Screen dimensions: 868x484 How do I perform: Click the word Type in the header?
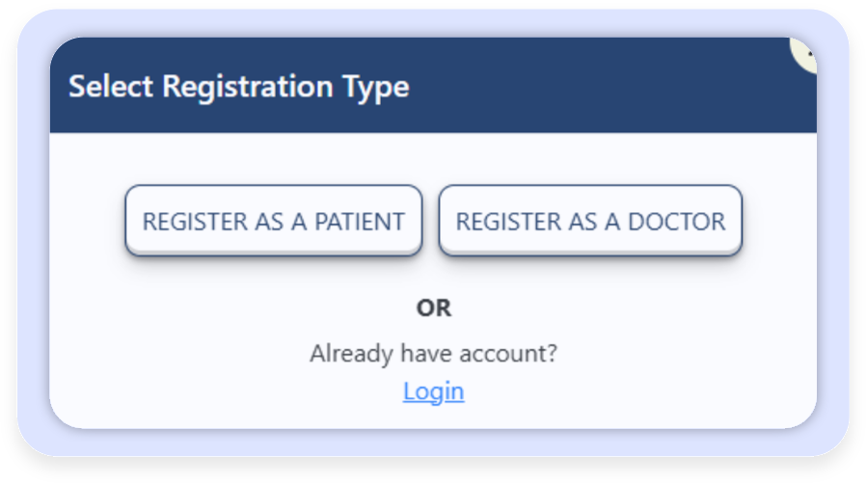376,88
